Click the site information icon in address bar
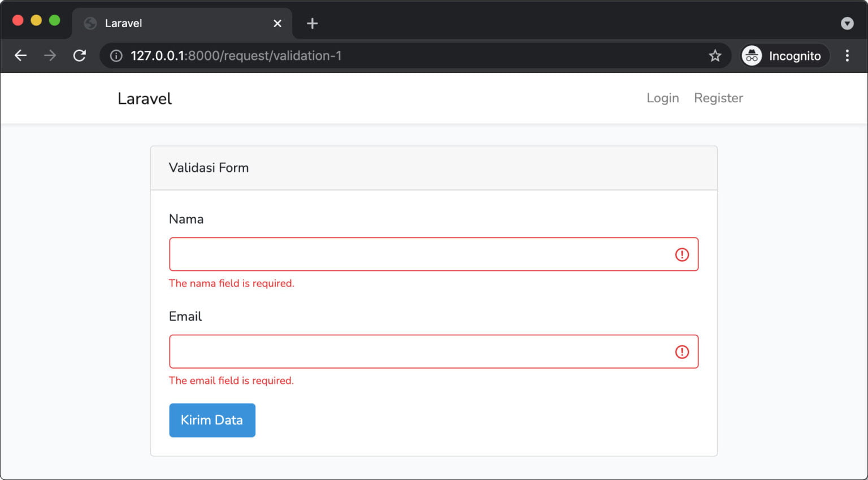868x480 pixels. click(x=116, y=56)
